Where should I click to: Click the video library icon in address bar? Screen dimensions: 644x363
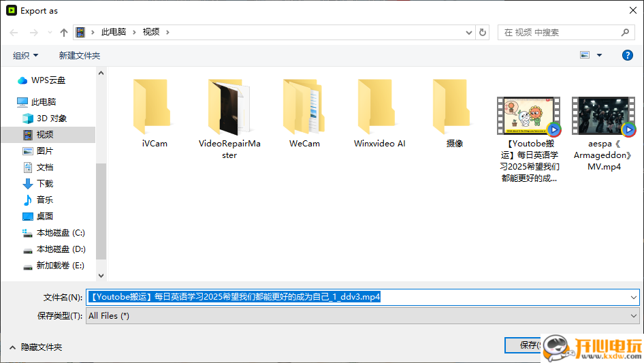coord(80,32)
